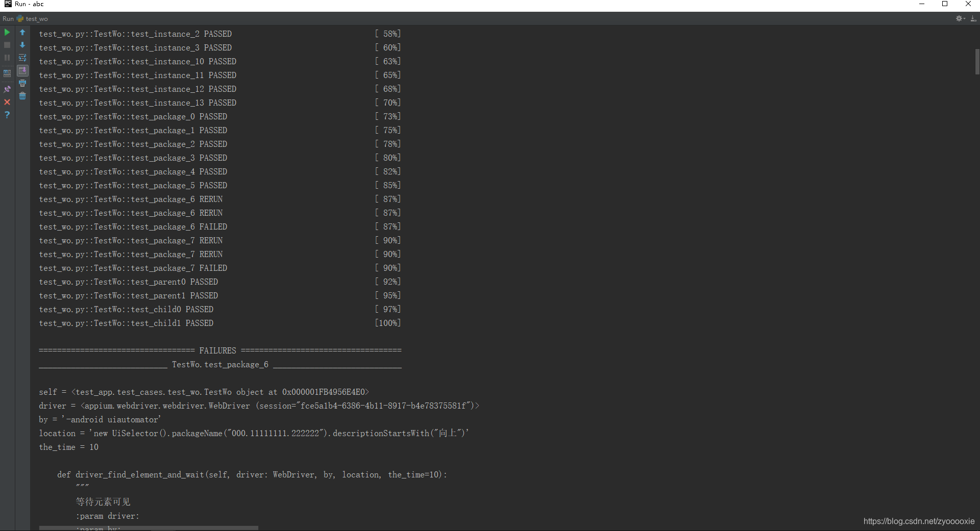Image resolution: width=980 pixels, height=531 pixels.
Task: Click the PyCharm icon in the title bar
Action: 8,4
